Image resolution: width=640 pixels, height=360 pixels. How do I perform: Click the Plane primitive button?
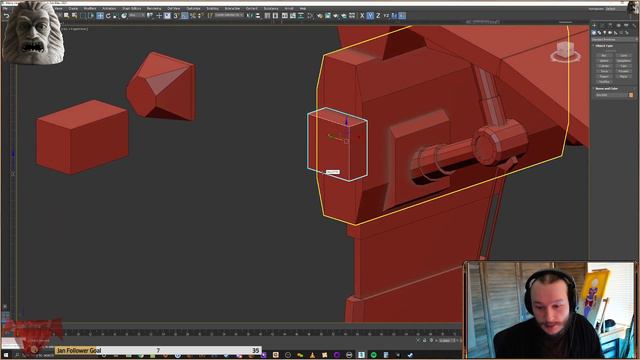(x=623, y=76)
